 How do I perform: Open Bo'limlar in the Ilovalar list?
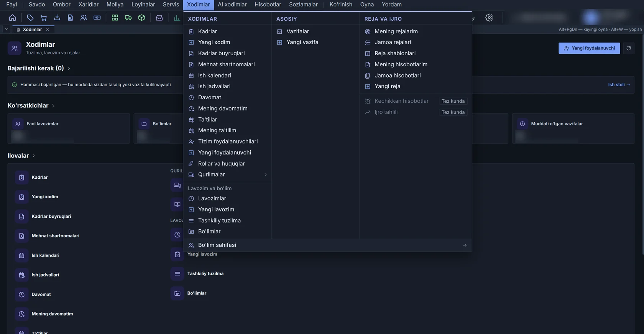pyautogui.click(x=197, y=293)
